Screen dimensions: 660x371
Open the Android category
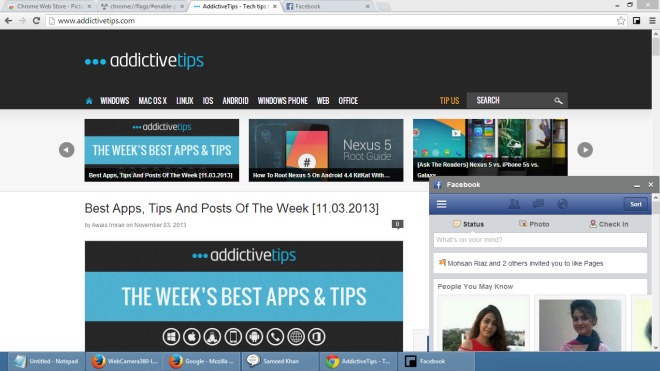click(235, 101)
